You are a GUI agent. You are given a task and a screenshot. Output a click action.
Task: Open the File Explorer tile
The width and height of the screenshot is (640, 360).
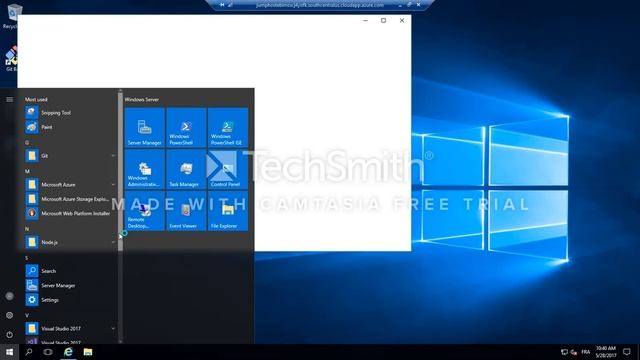[228, 211]
